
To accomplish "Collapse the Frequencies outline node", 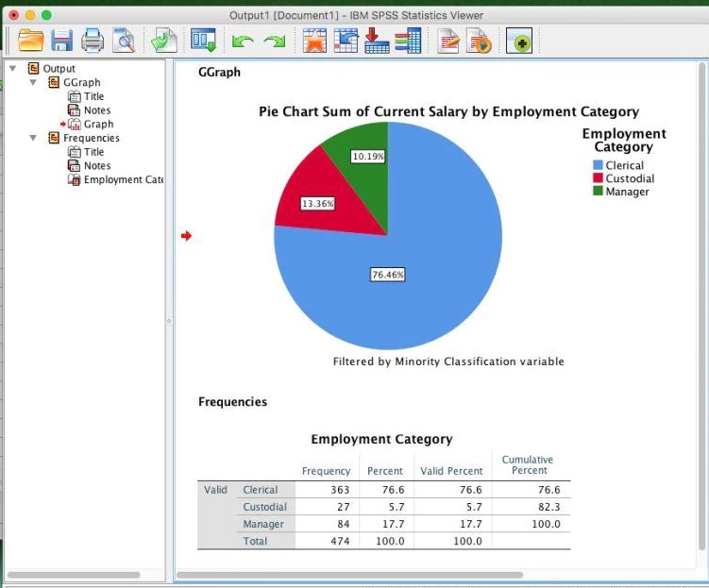I will click(x=33, y=139).
